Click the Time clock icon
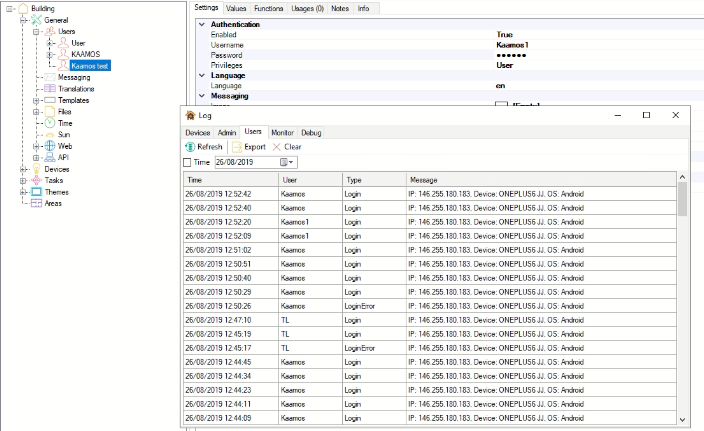The height and width of the screenshot is (431, 704). coord(50,122)
